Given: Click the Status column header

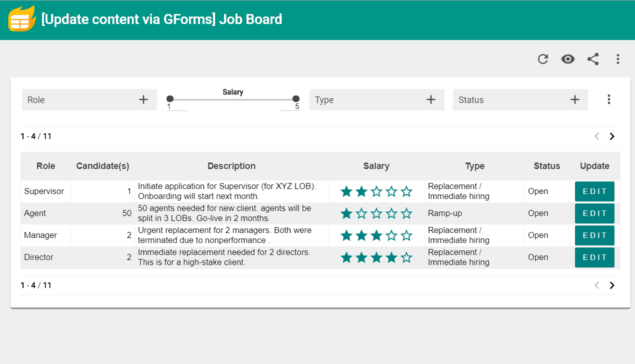Looking at the screenshot, I should point(546,166).
